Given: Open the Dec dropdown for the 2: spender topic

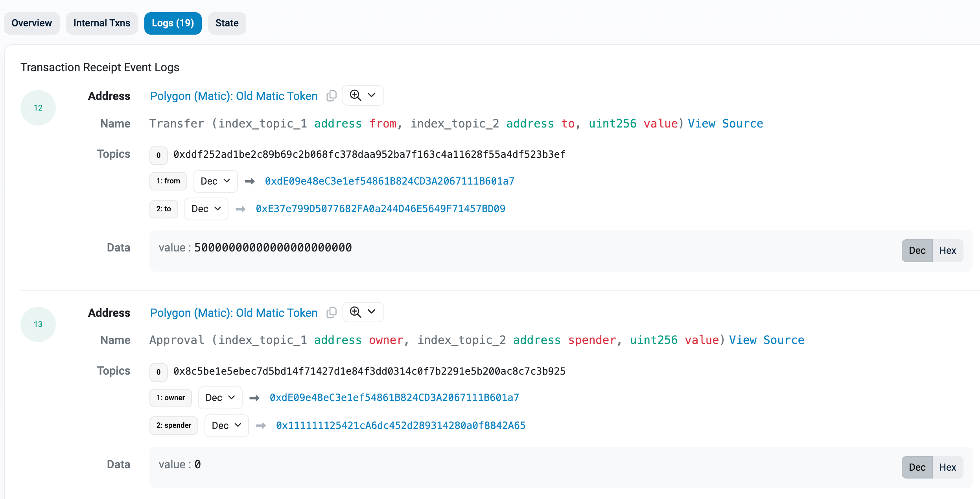Looking at the screenshot, I should (x=226, y=425).
